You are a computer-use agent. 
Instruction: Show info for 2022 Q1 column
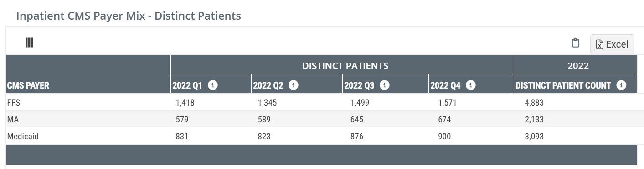point(212,85)
